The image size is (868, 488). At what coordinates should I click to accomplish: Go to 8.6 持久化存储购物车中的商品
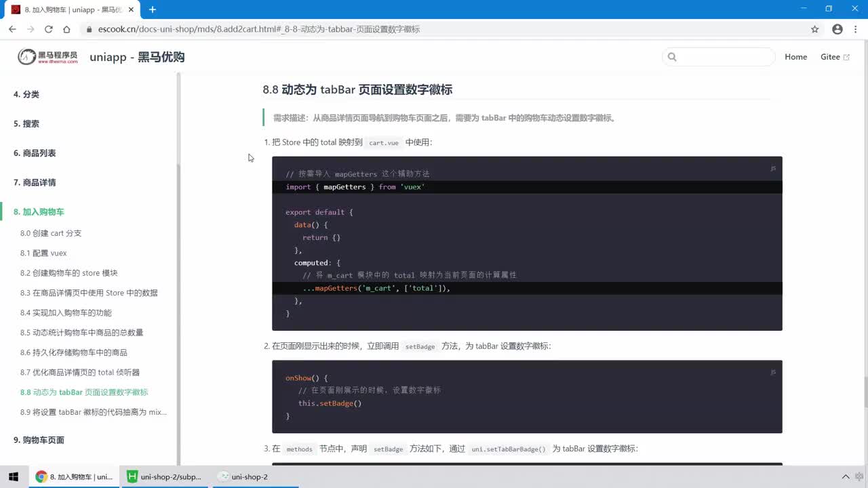click(74, 352)
